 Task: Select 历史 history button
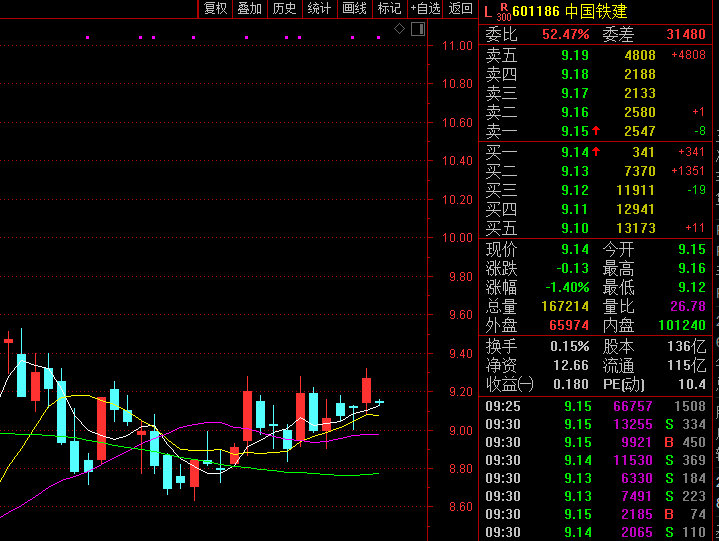point(285,9)
